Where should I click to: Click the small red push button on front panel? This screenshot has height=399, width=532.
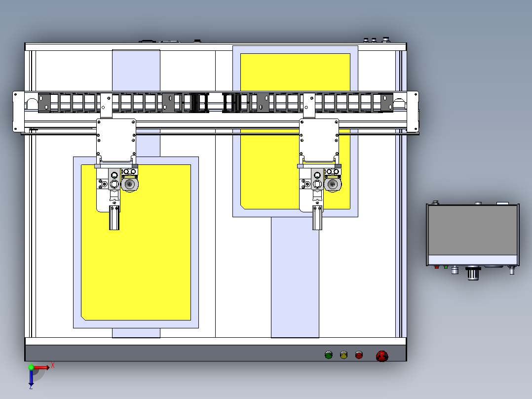tap(359, 355)
